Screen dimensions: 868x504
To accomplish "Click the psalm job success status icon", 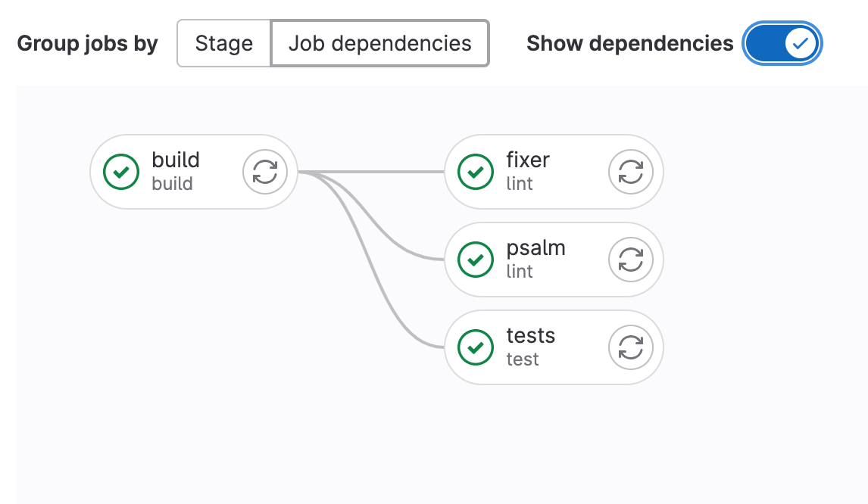I will (475, 260).
